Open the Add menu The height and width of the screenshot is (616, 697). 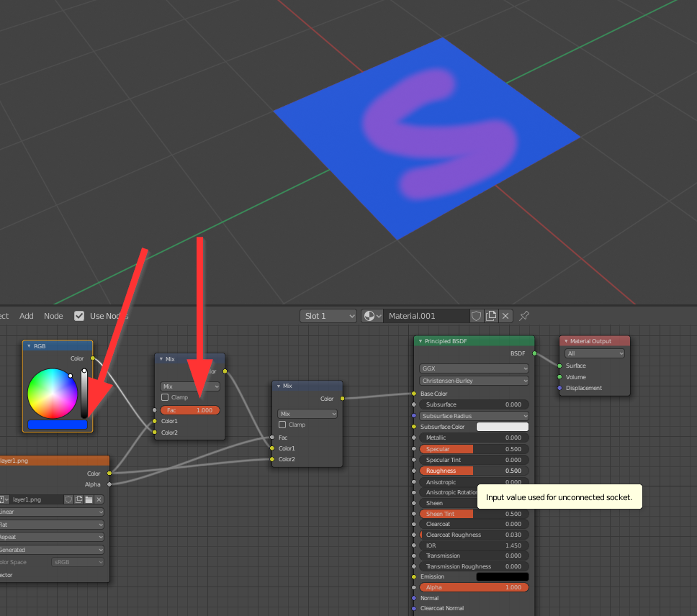point(26,315)
